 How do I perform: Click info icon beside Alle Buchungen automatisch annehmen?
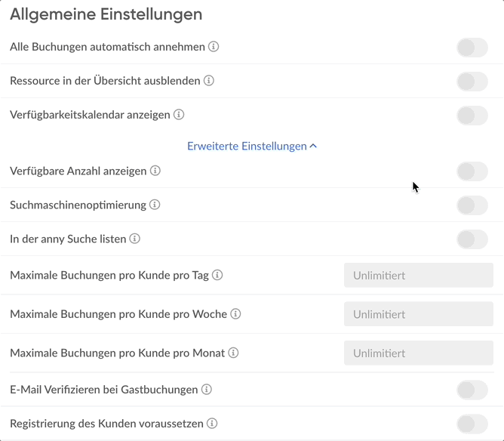[x=214, y=47]
